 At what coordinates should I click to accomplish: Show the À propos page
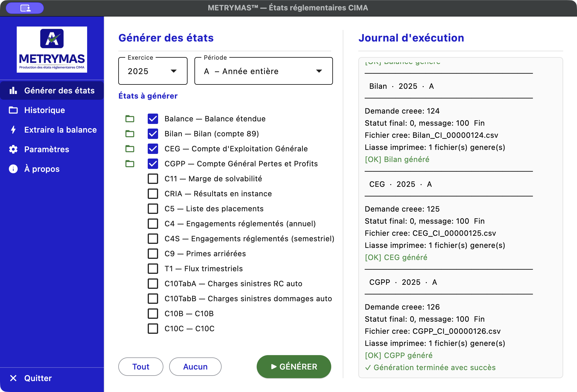[52, 169]
